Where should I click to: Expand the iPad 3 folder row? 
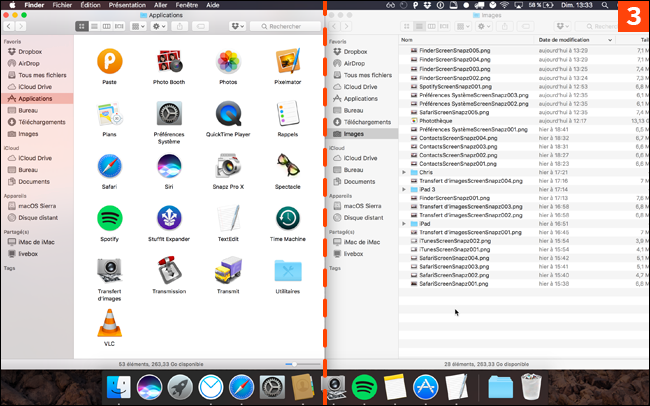click(404, 189)
